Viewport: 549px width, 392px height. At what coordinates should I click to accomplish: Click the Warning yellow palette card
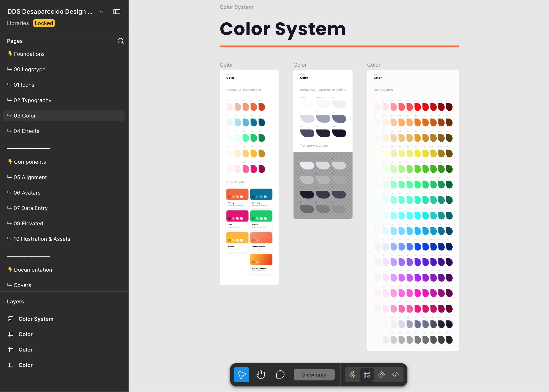click(x=237, y=242)
